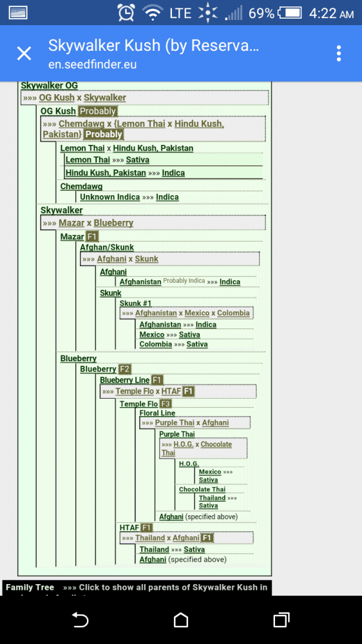This screenshot has width=362, height=644.
Task: Tap the screenshot notification icon
Action: click(x=17, y=13)
